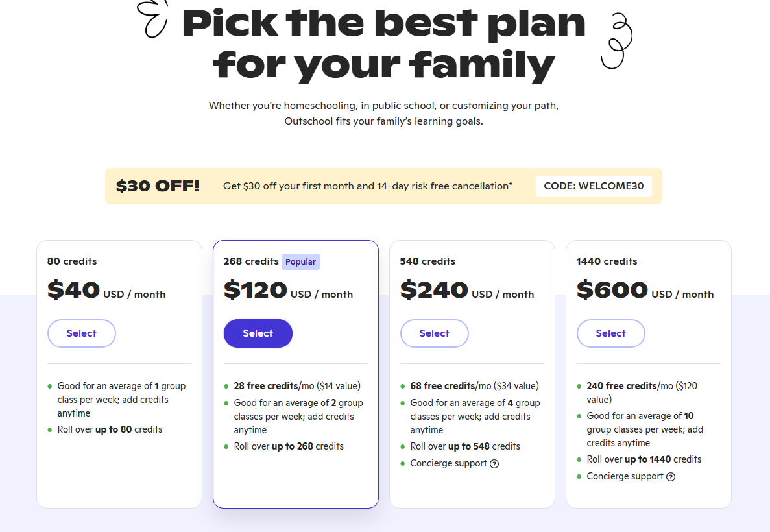The image size is (770, 532).
Task: Select the 80 credits plan
Action: pos(81,333)
